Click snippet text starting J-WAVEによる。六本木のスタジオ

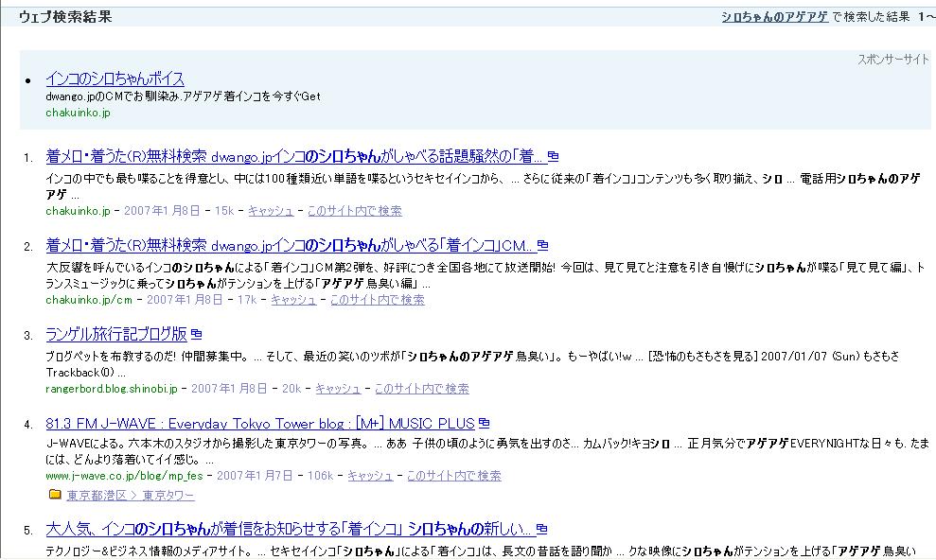(x=487, y=451)
